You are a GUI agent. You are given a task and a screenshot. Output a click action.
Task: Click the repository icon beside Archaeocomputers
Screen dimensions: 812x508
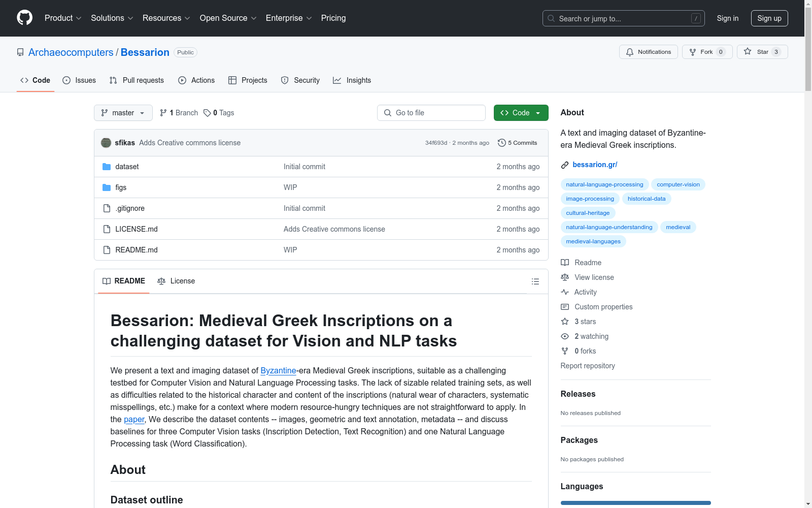click(x=20, y=52)
